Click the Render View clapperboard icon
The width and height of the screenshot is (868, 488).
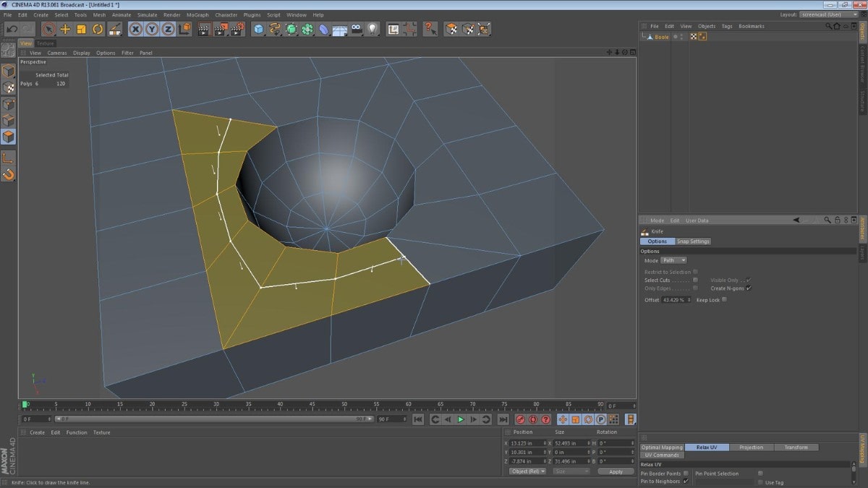(x=204, y=29)
